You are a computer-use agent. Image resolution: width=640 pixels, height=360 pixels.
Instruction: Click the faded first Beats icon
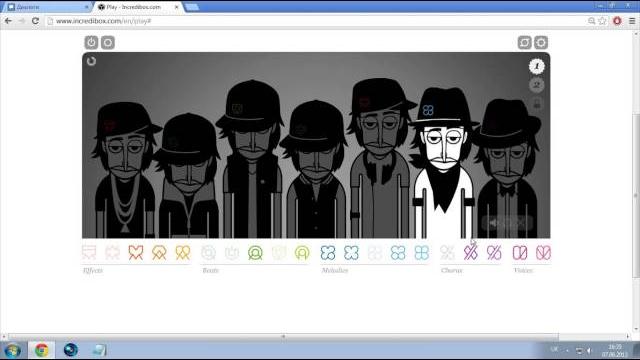[209, 253]
